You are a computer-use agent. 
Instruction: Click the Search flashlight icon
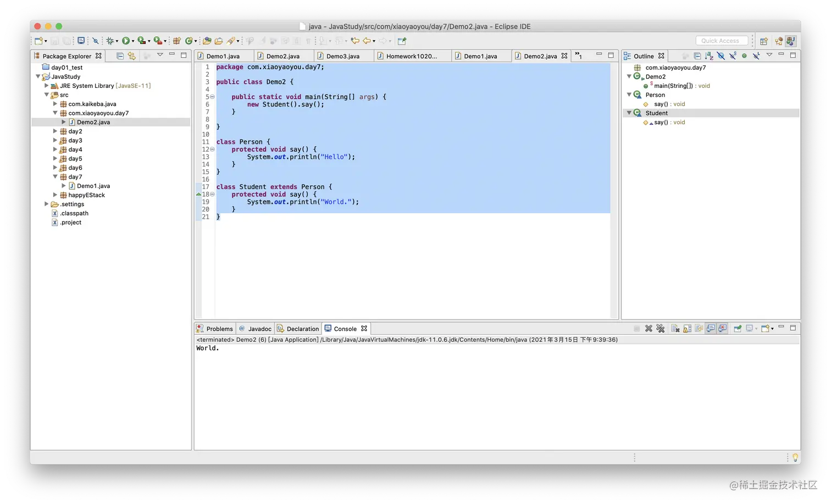coord(231,41)
